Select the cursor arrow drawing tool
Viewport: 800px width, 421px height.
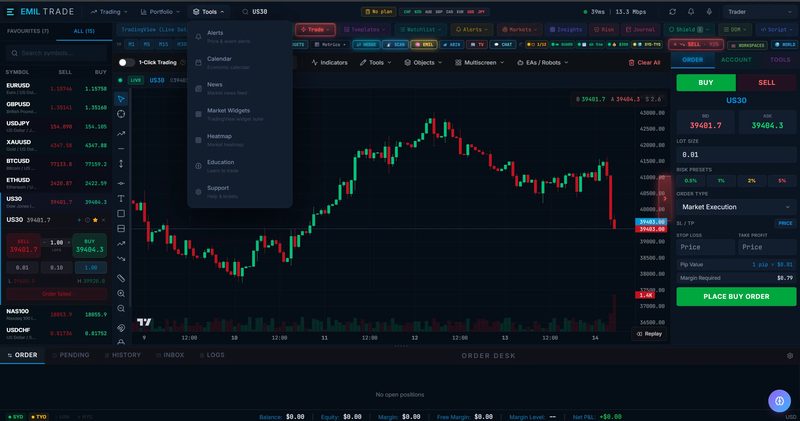121,99
